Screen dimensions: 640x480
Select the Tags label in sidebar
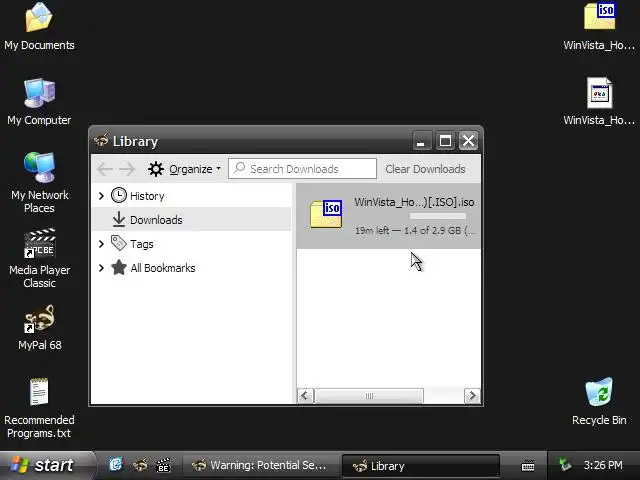point(142,244)
